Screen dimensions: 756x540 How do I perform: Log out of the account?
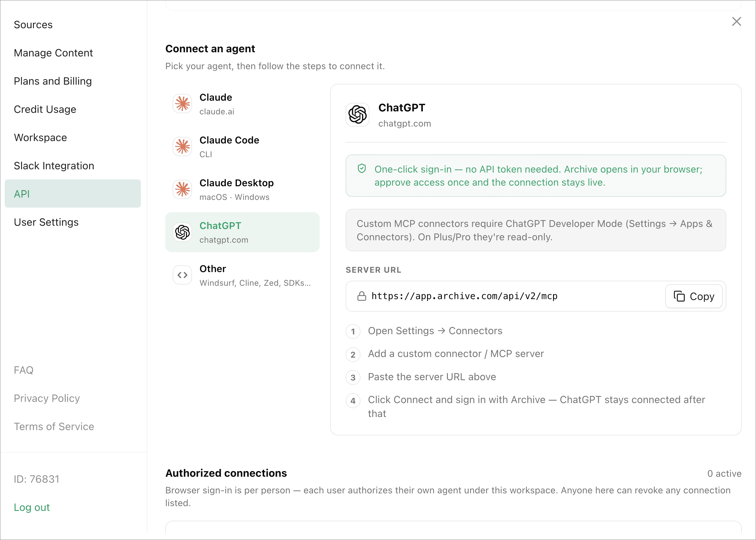pos(32,507)
